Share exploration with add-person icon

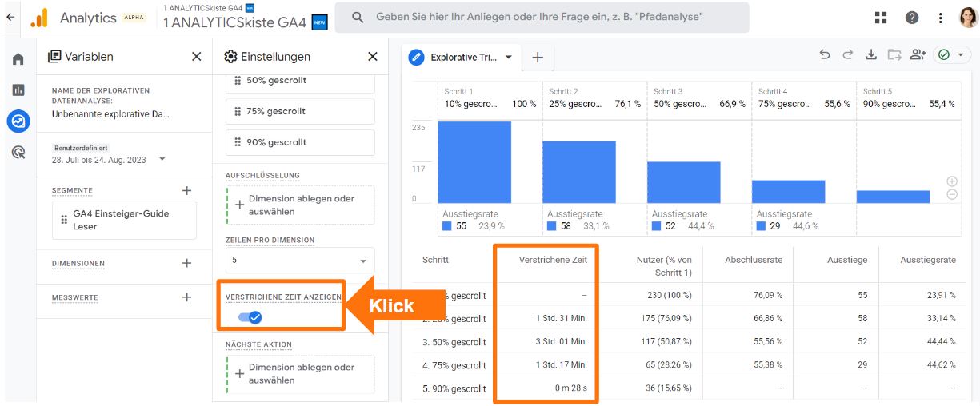(918, 55)
